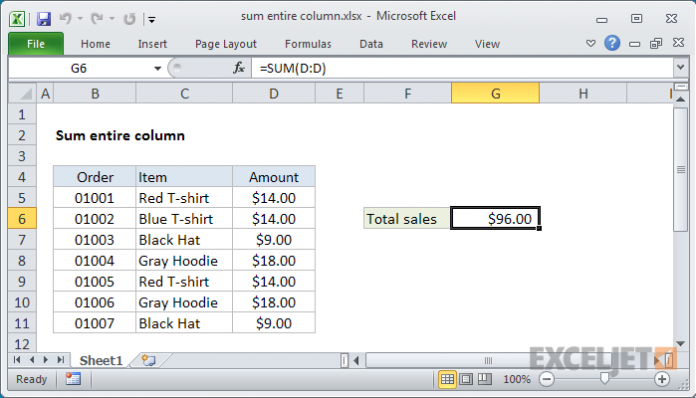Jump to last sheet tab arrow
The width and height of the screenshot is (696, 398).
61,359
